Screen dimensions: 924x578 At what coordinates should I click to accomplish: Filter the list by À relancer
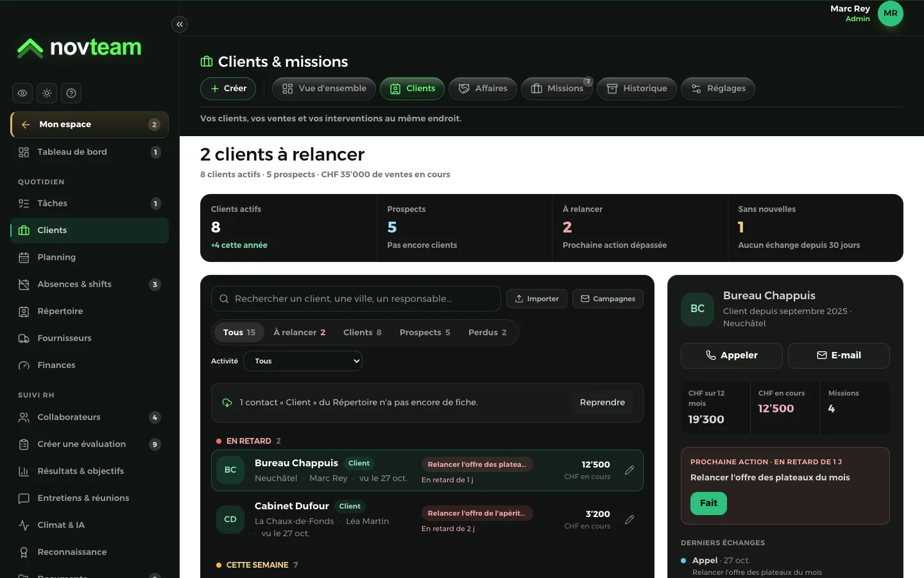pos(299,333)
